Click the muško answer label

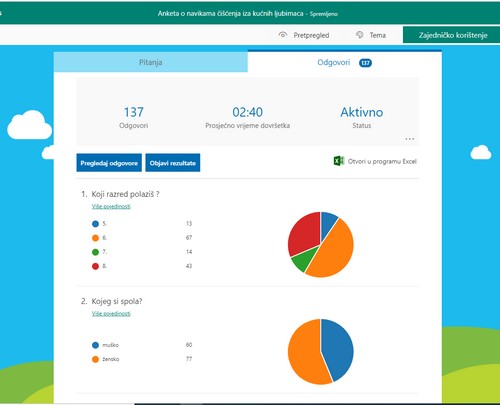point(111,345)
